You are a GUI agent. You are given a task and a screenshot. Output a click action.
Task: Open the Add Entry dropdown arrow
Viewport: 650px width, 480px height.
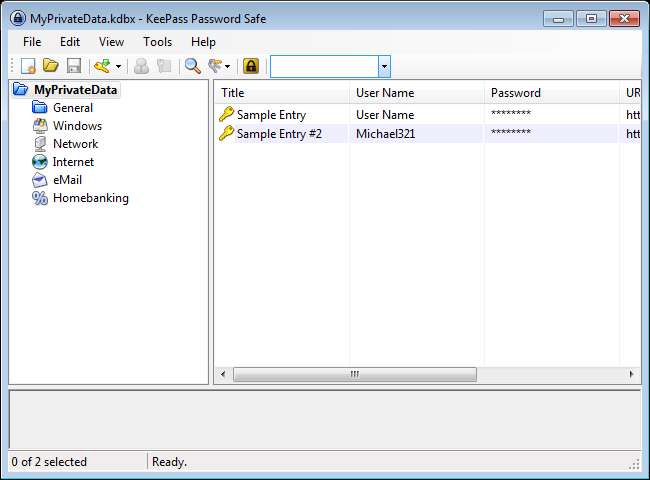click(118, 66)
